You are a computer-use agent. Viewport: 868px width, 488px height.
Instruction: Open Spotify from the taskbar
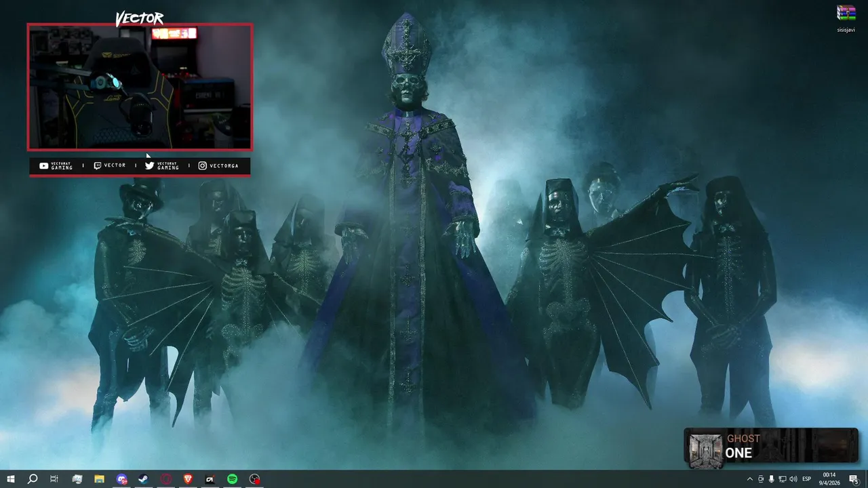coord(232,479)
